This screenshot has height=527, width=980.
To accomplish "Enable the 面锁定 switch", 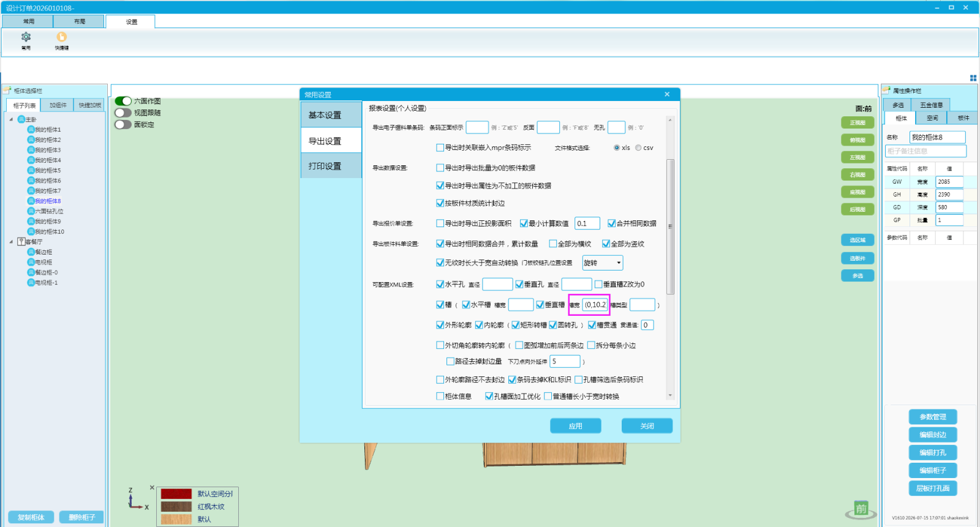I will pyautogui.click(x=123, y=124).
